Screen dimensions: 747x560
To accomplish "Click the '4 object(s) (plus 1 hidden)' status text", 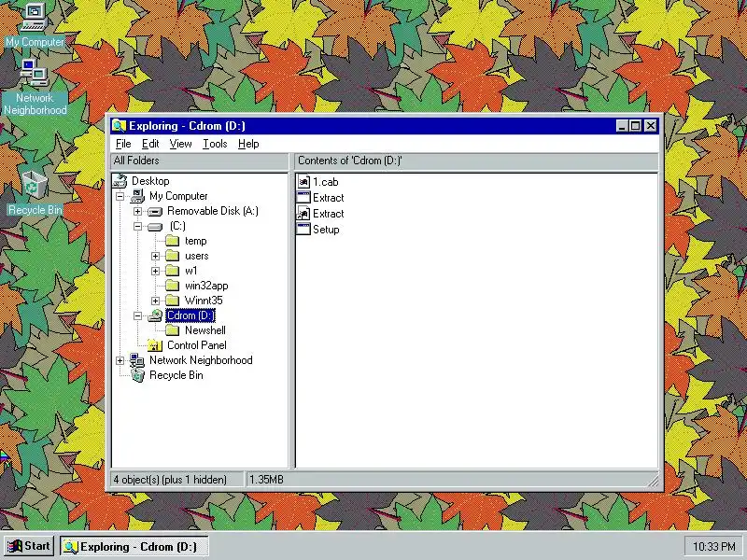I will (170, 480).
